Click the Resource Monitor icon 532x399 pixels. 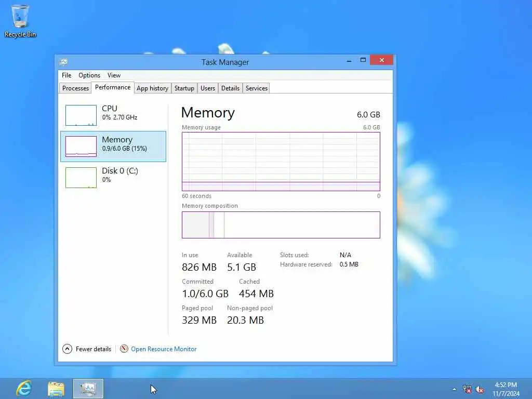(x=124, y=349)
